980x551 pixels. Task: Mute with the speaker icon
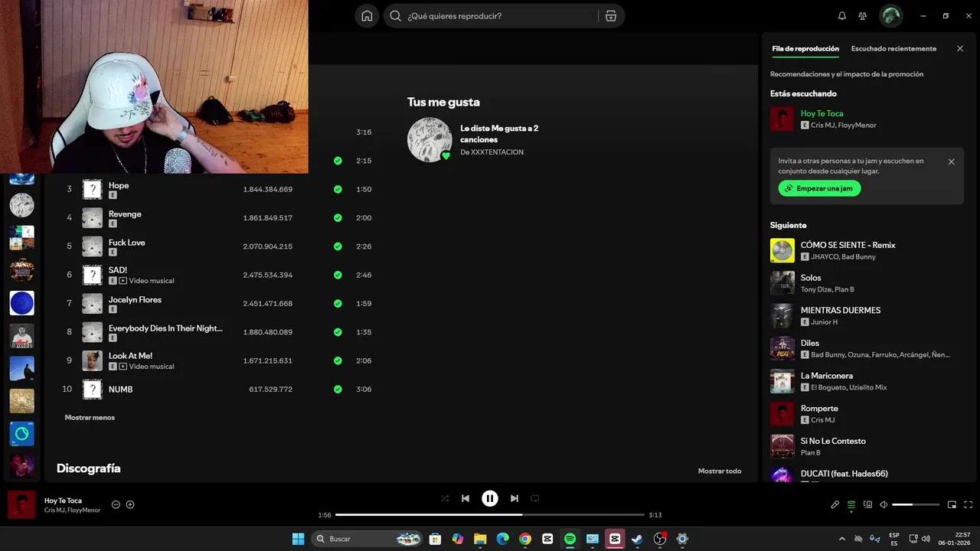click(884, 505)
